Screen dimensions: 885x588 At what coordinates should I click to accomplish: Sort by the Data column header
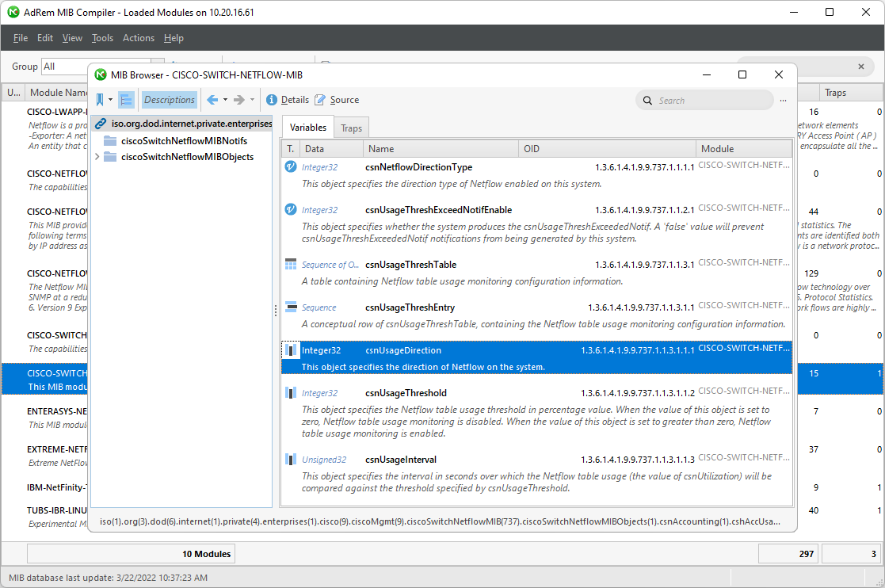[330, 149]
